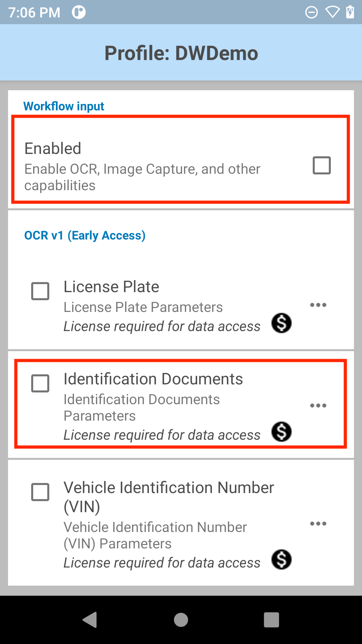Image resolution: width=362 pixels, height=644 pixels.
Task: Open recent apps with the square button
Action: coord(271,620)
